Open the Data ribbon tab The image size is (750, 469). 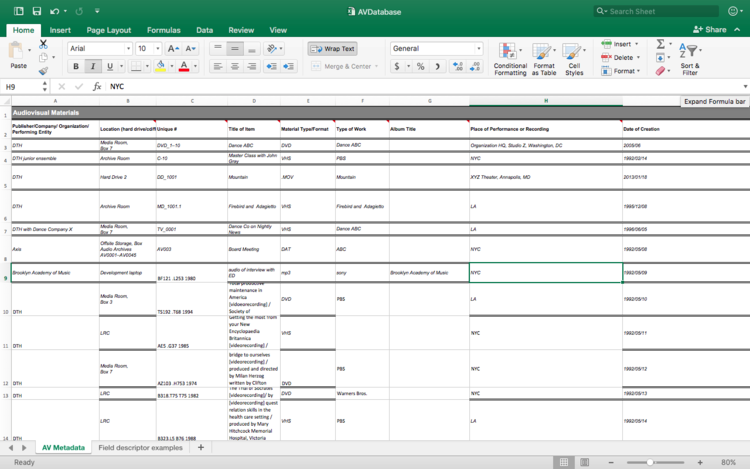tap(204, 30)
